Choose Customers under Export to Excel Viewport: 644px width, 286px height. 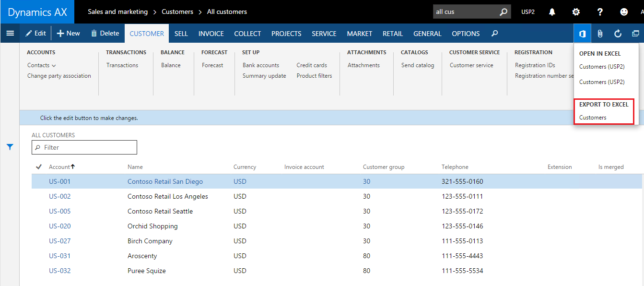click(x=593, y=118)
